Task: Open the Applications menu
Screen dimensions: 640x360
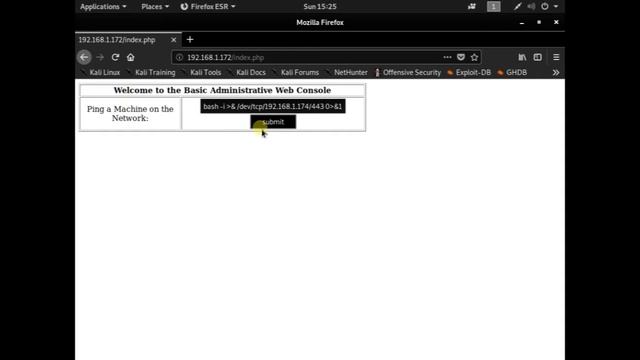Action: click(x=103, y=7)
